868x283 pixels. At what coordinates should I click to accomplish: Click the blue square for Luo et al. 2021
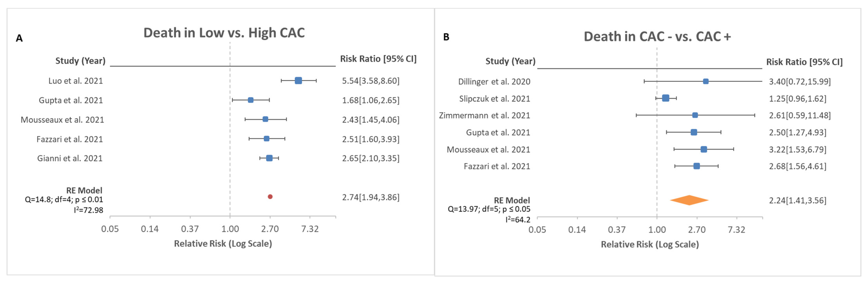[x=298, y=80]
